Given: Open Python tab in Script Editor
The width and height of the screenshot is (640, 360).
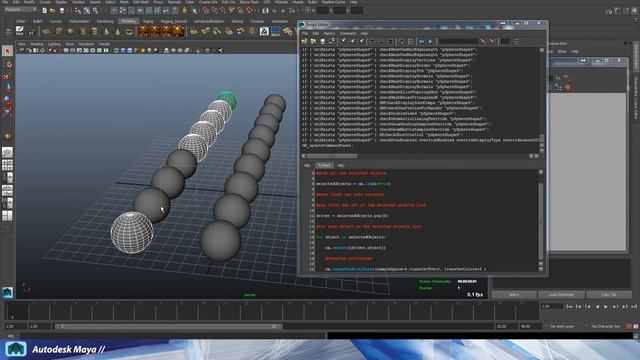Looking at the screenshot, I should [324, 165].
